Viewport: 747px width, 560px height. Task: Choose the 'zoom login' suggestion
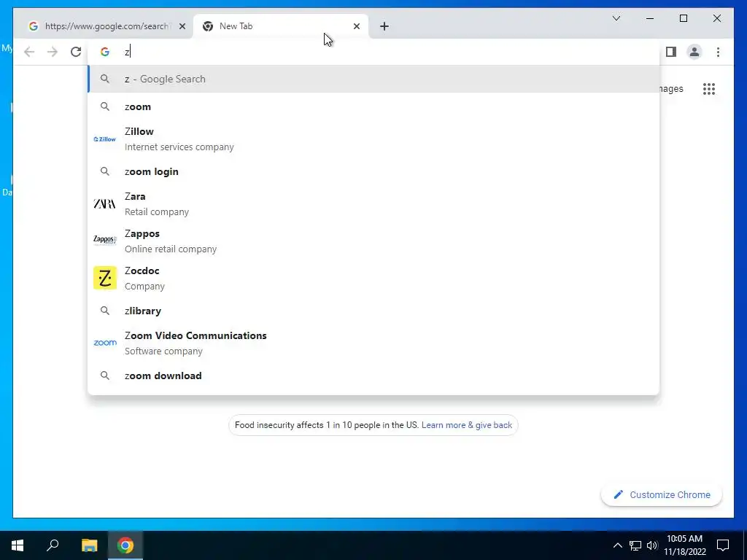[373, 171]
